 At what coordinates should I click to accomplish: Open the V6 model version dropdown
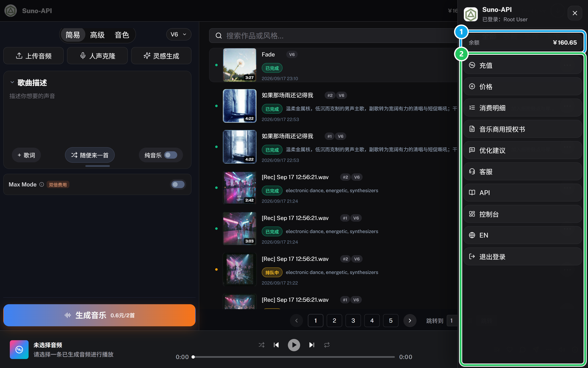pyautogui.click(x=179, y=34)
